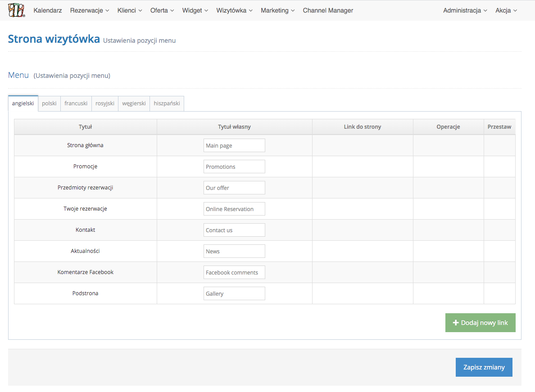Focus the 'Online Reservation' text field
Screen dimensions: 535x392
tap(234, 209)
